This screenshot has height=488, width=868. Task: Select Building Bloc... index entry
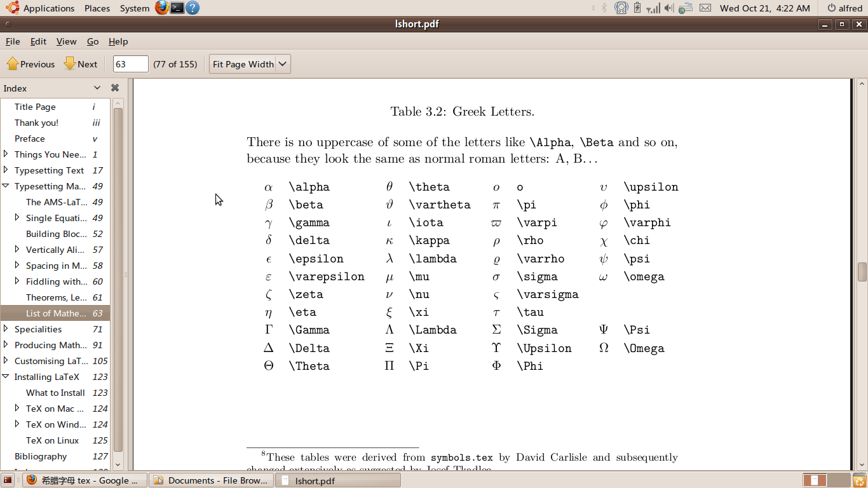tap(55, 234)
